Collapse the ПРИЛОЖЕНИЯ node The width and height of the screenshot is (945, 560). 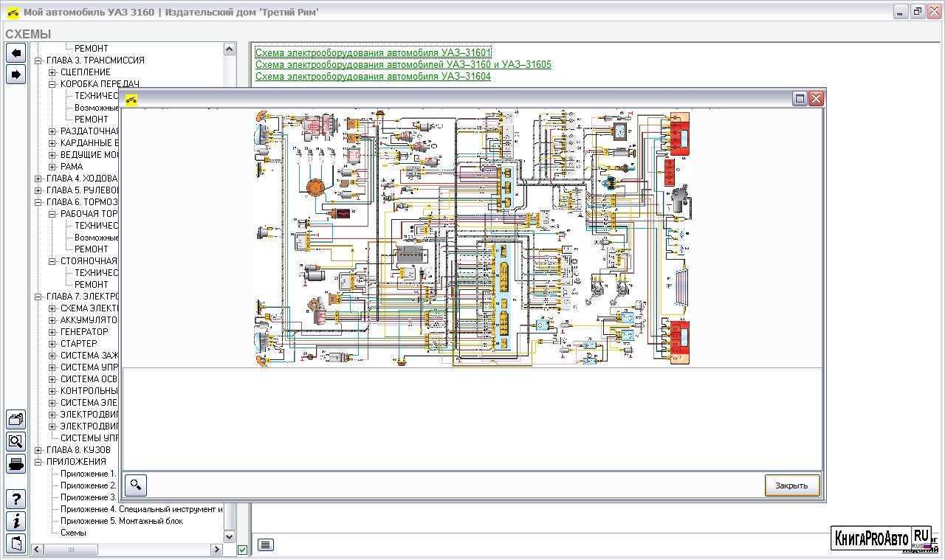click(x=38, y=462)
